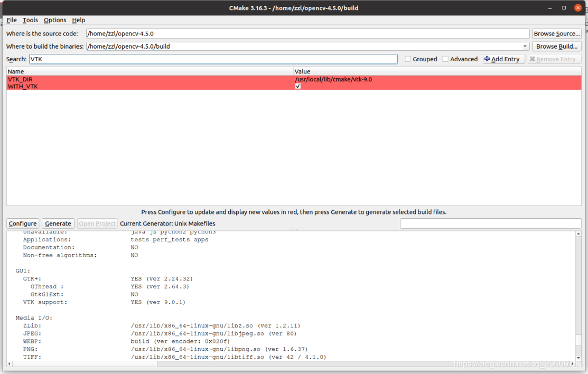Screen dimensions: 588x374
Task: Enable the Grouped checkbox
Action: (408, 59)
